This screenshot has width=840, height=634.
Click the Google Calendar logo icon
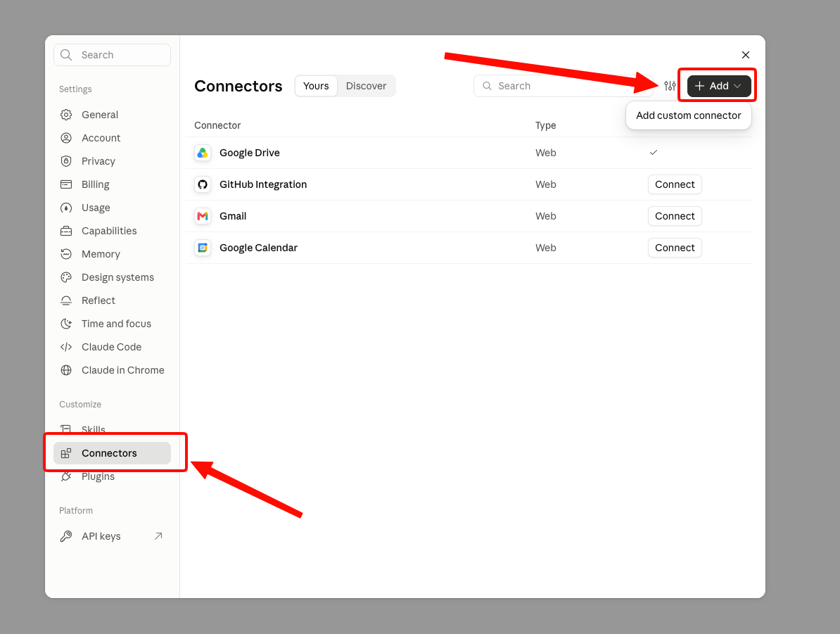pyautogui.click(x=203, y=248)
